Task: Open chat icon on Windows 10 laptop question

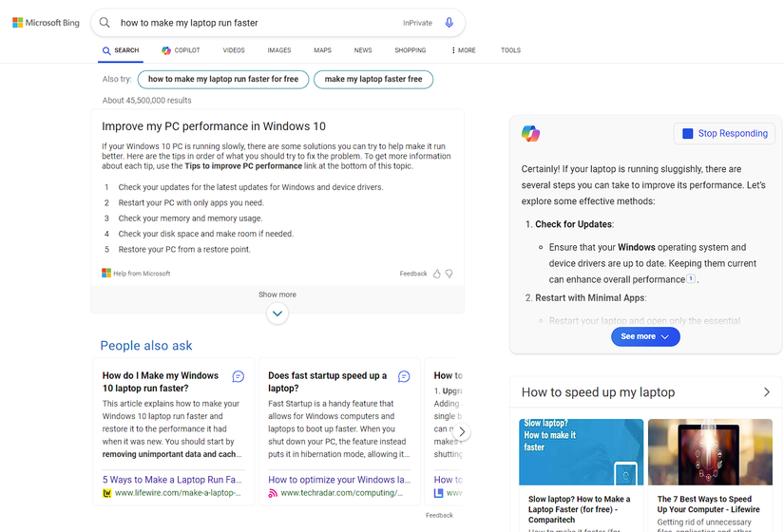Action: (239, 376)
